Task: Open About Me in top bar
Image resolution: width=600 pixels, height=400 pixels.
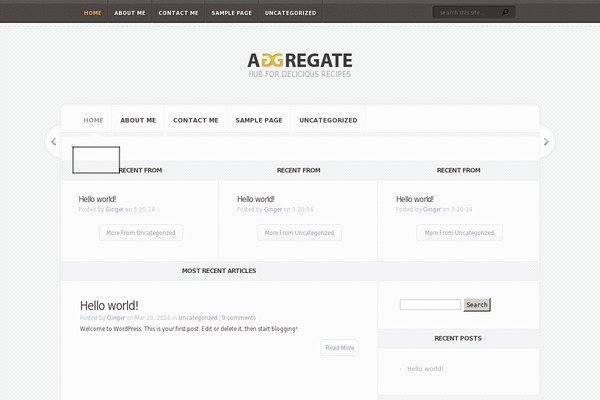Action: [x=130, y=13]
